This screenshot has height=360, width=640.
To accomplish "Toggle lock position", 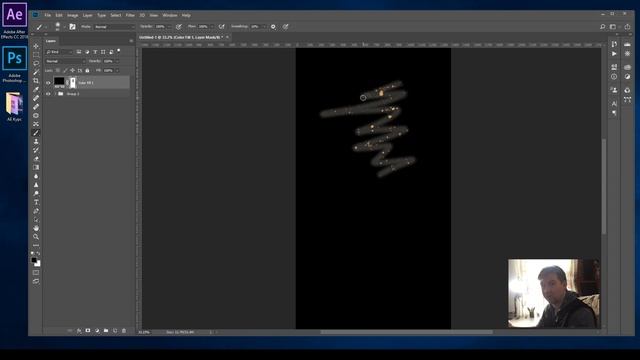I will pos(72,70).
